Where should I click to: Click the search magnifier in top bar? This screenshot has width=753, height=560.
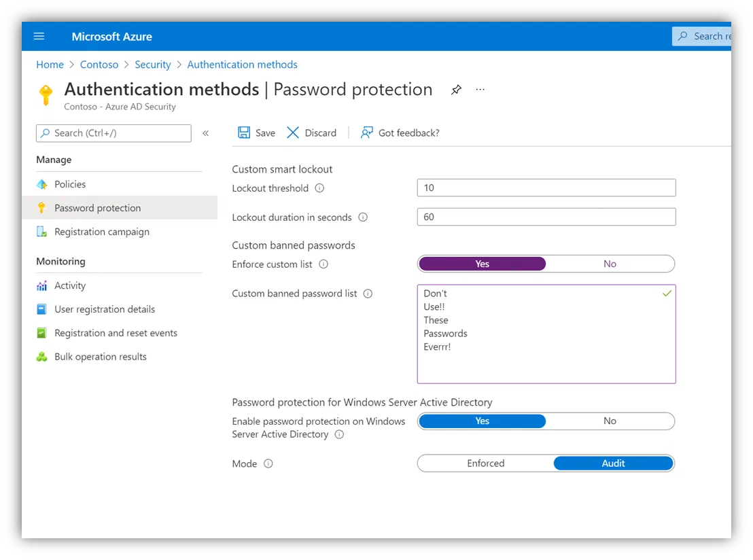pyautogui.click(x=683, y=36)
